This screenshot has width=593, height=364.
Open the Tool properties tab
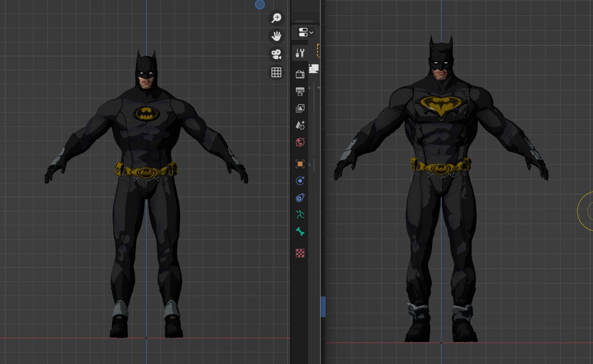pos(300,53)
